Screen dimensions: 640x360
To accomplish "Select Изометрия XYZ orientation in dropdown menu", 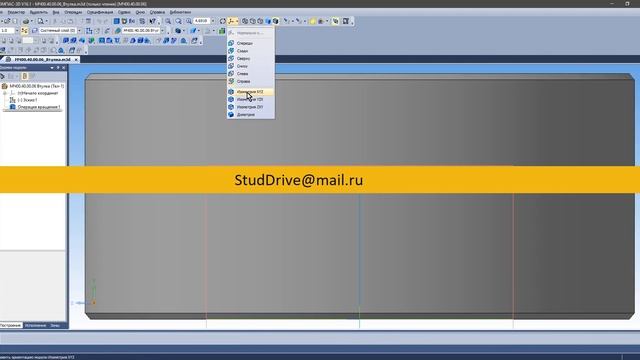I will [x=250, y=92].
